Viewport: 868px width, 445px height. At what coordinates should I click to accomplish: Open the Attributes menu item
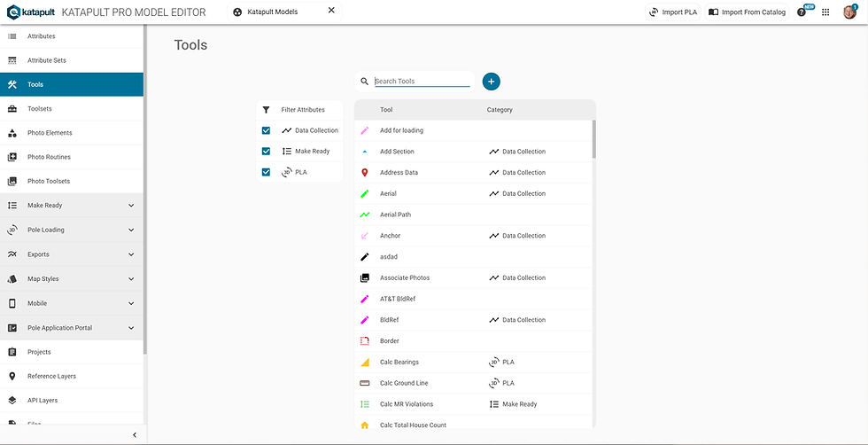tap(72, 36)
